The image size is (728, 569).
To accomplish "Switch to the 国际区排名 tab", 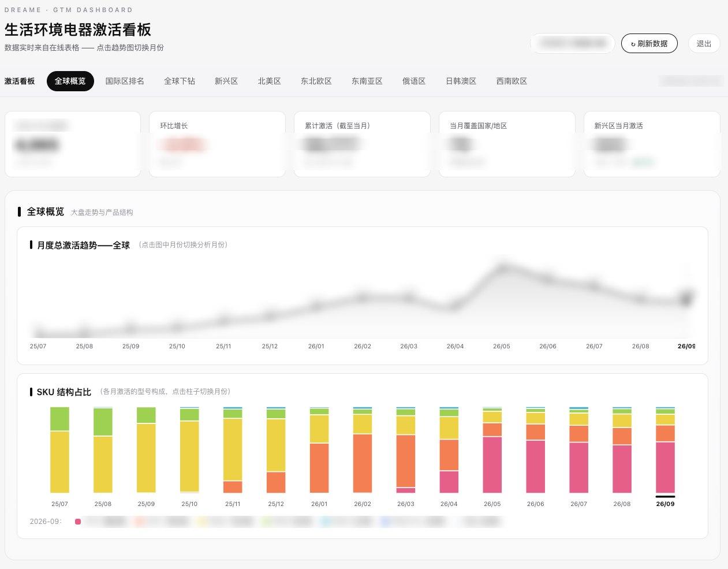I will pyautogui.click(x=125, y=81).
